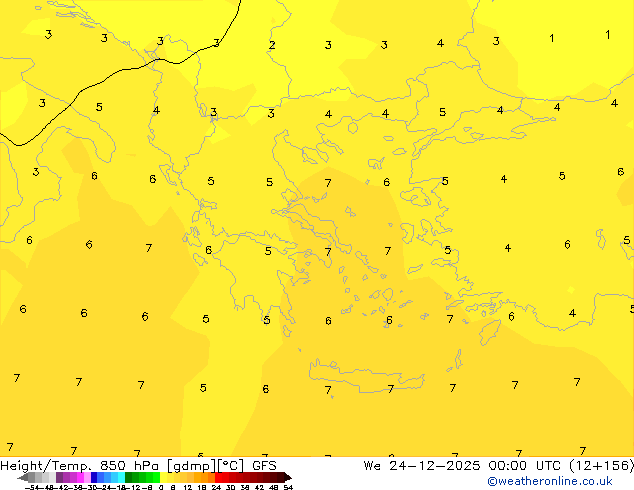634x490 pixels.
Task: Click the GFS model label
Action: (x=264, y=466)
